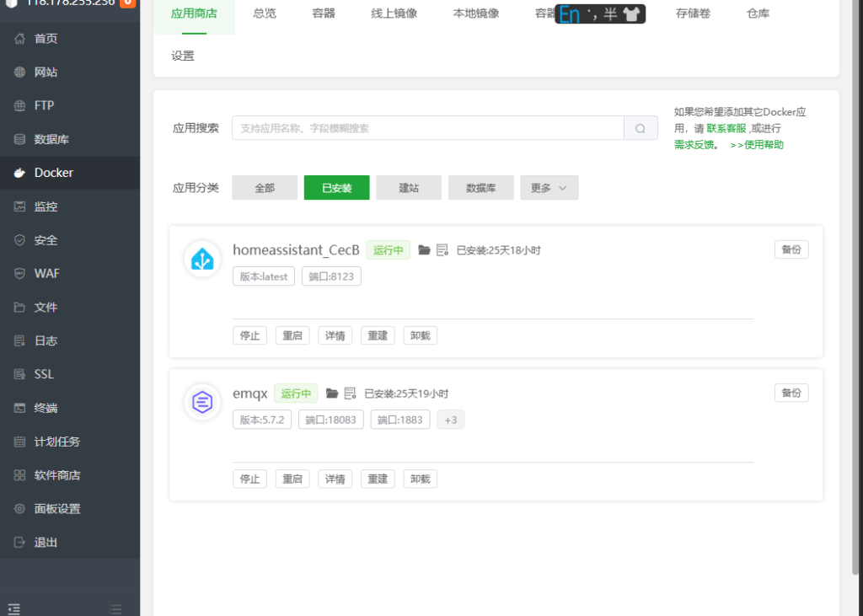Click the homeassistant 端口:8123 tag
Viewport: 863px width, 616px height.
coord(331,276)
